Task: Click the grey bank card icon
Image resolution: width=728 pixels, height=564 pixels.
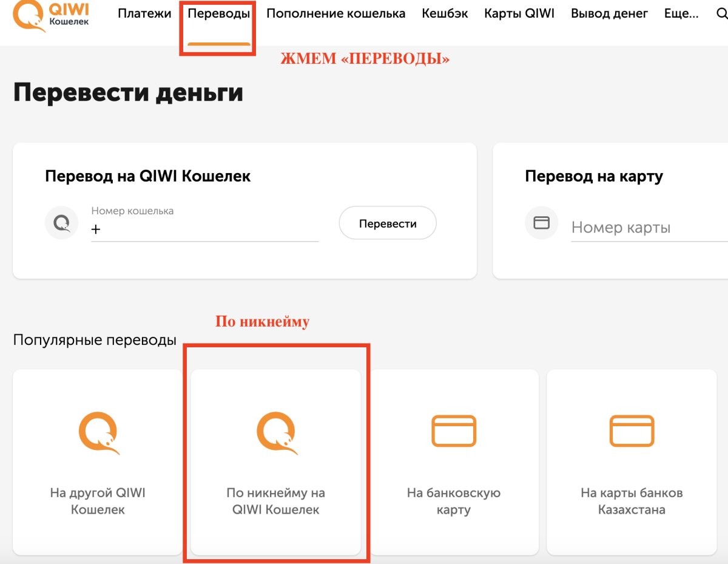Action: (541, 223)
